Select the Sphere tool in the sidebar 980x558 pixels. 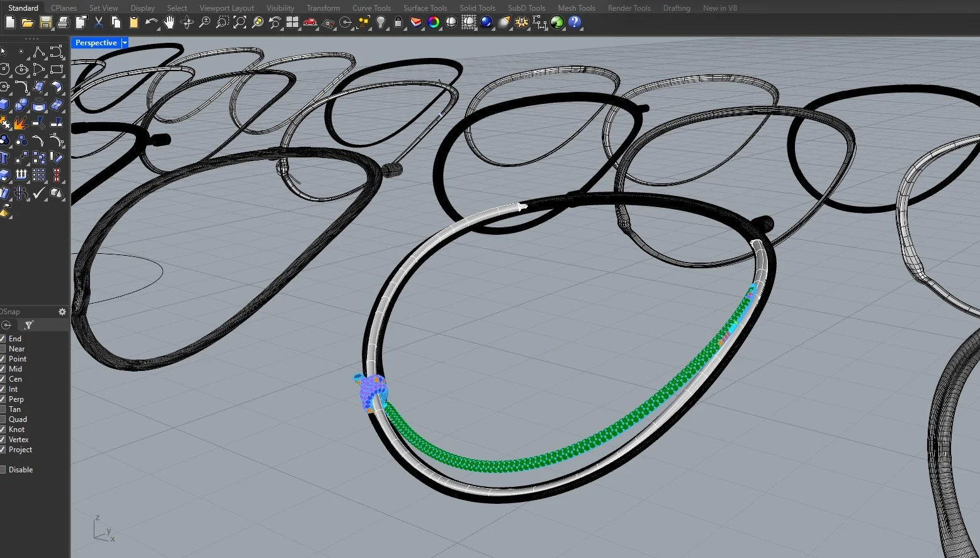tap(20, 105)
